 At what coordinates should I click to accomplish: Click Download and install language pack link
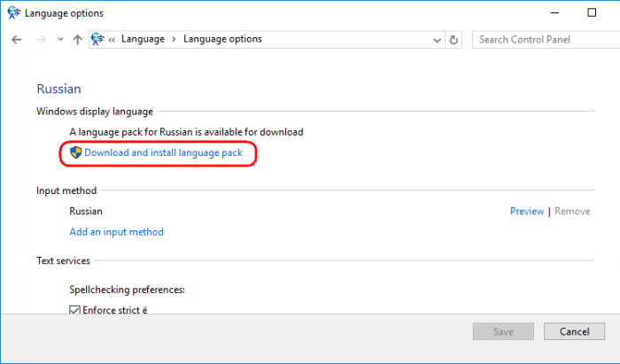(x=163, y=152)
